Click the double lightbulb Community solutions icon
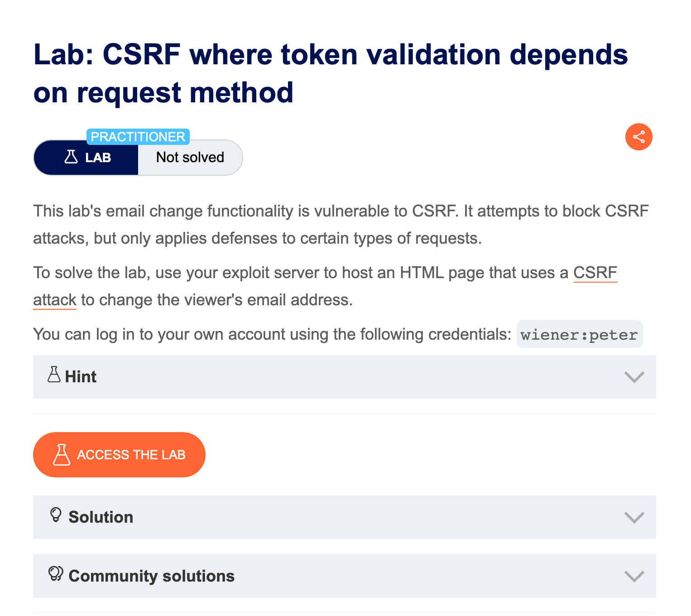691x616 pixels. 56,573
